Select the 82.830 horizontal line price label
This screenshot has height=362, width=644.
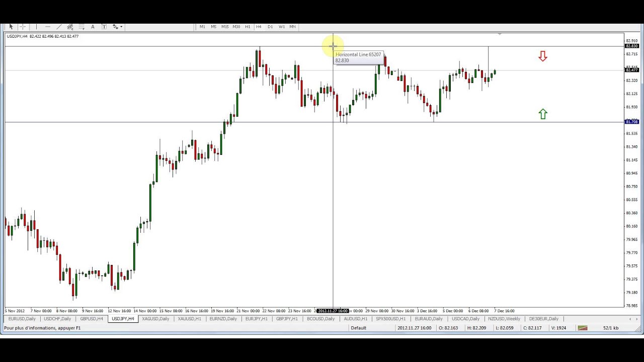[x=631, y=46]
